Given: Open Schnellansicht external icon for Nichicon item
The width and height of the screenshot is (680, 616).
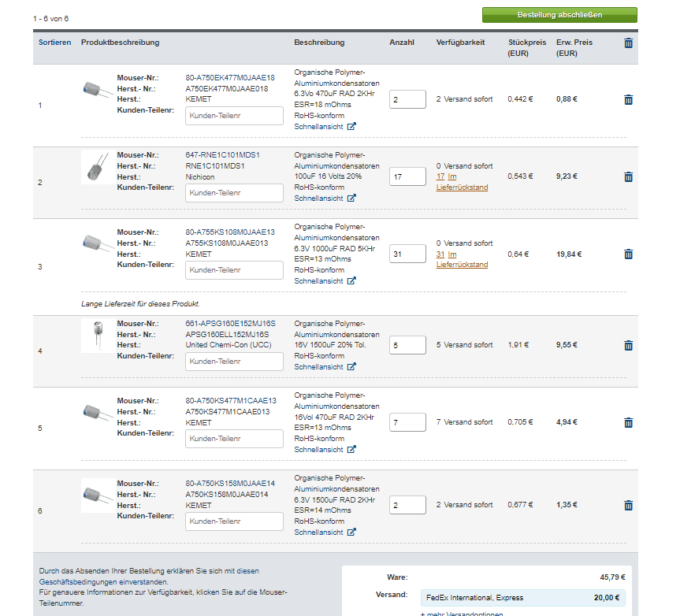Looking at the screenshot, I should (x=351, y=198).
